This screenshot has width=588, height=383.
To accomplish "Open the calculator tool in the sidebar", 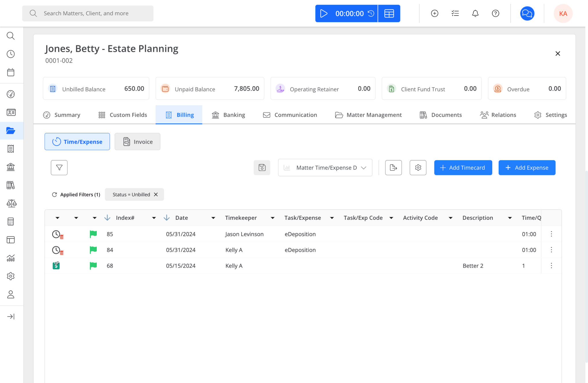I will click(11, 221).
